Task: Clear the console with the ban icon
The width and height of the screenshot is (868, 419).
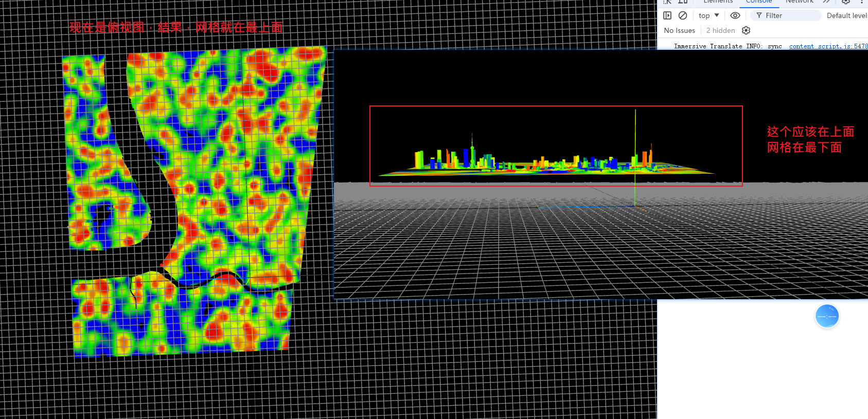Action: pos(683,15)
